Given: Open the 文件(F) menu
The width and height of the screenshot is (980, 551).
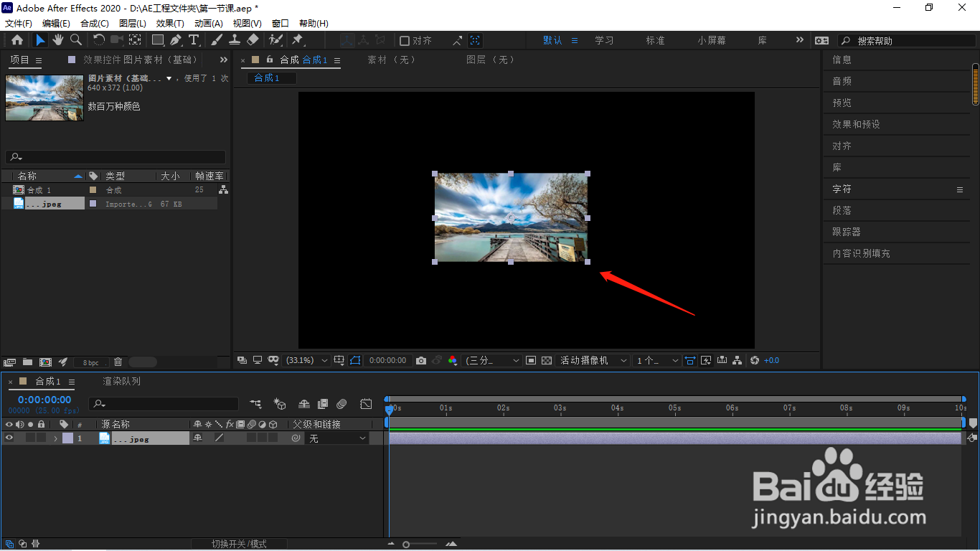Looking at the screenshot, I should [x=19, y=24].
